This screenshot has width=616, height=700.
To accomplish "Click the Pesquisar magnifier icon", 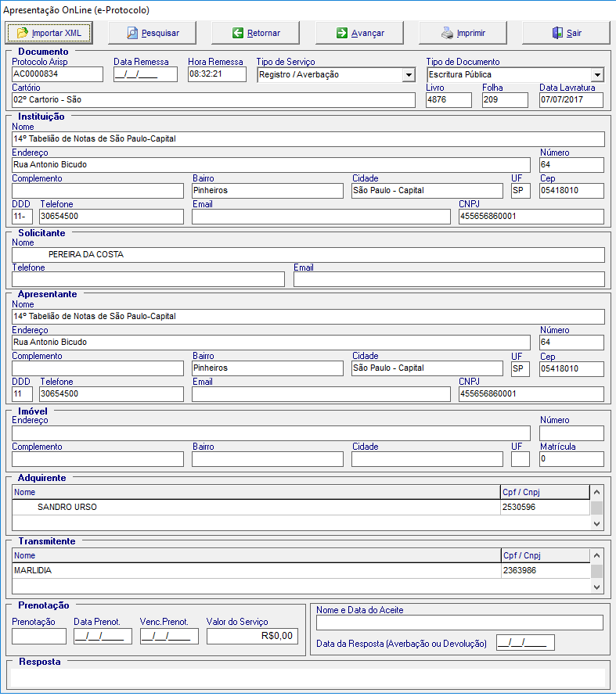I will pos(132,33).
